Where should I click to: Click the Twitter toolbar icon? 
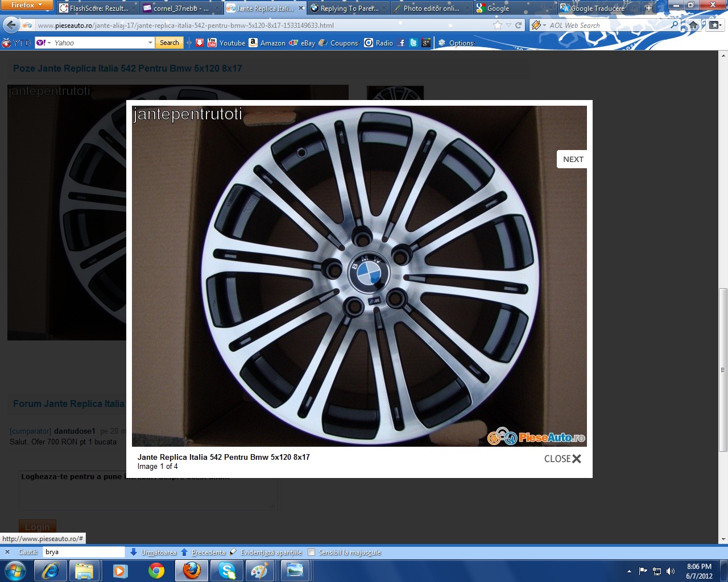413,43
